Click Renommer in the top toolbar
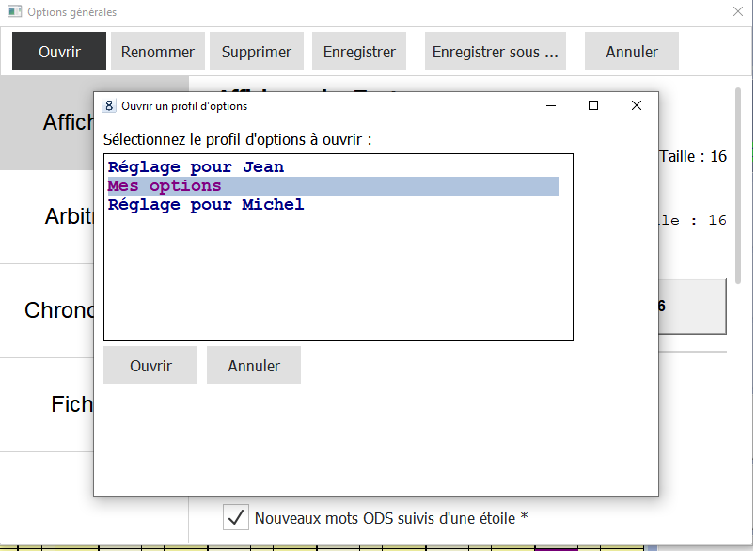 157,52
